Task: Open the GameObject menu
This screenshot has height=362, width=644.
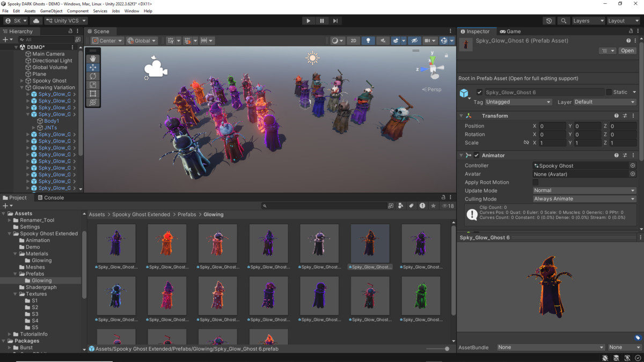Action: click(x=51, y=11)
